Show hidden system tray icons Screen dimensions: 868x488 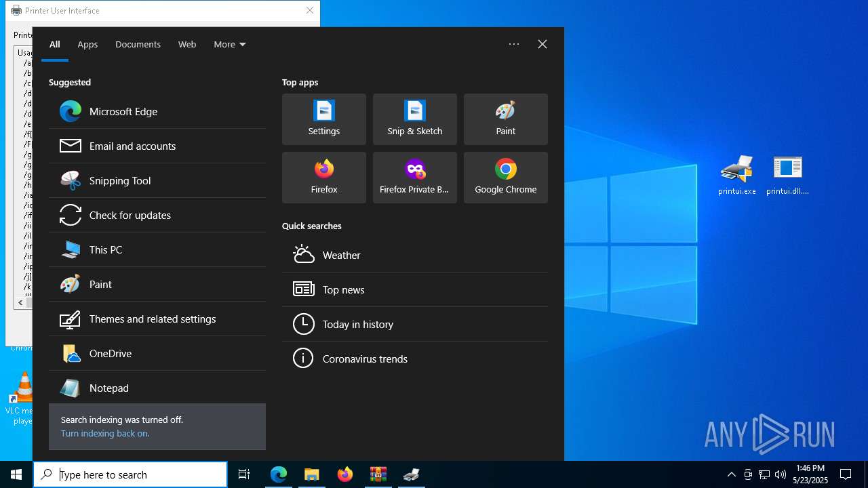click(x=732, y=474)
